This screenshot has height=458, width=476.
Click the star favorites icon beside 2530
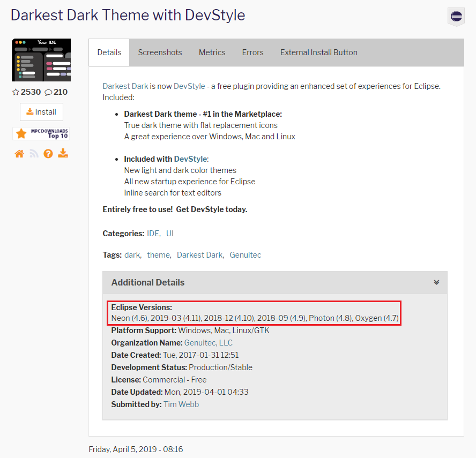pyautogui.click(x=16, y=92)
